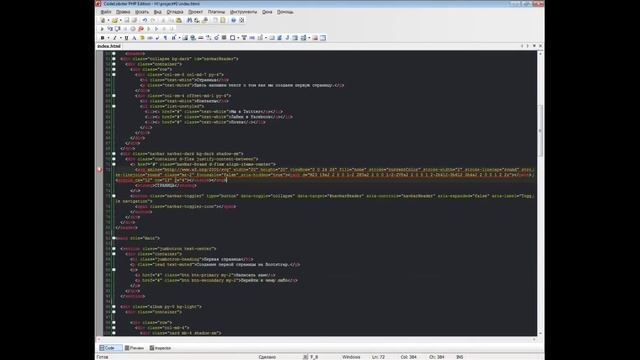Open the New file dropdown arrow
The image size is (640, 360).
point(108,20)
